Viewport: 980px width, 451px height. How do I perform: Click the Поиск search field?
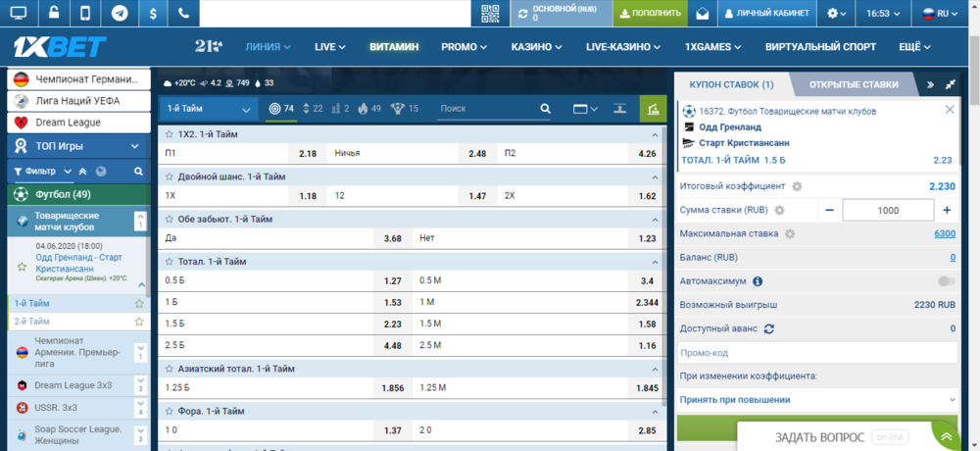coord(487,108)
